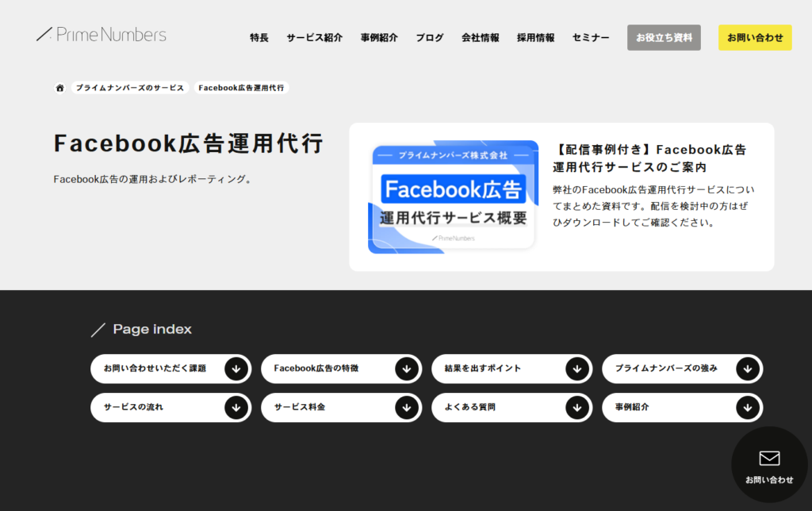Go to home via breadcrumb house icon
This screenshot has height=511, width=812.
click(60, 88)
